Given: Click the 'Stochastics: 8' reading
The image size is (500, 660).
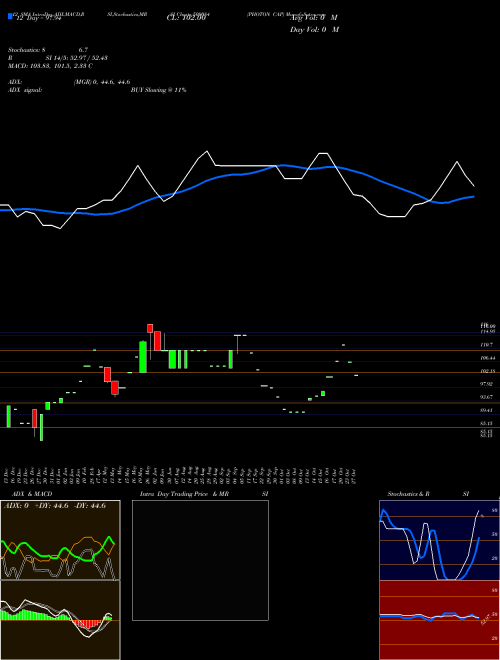Looking at the screenshot, I should coord(29,50).
